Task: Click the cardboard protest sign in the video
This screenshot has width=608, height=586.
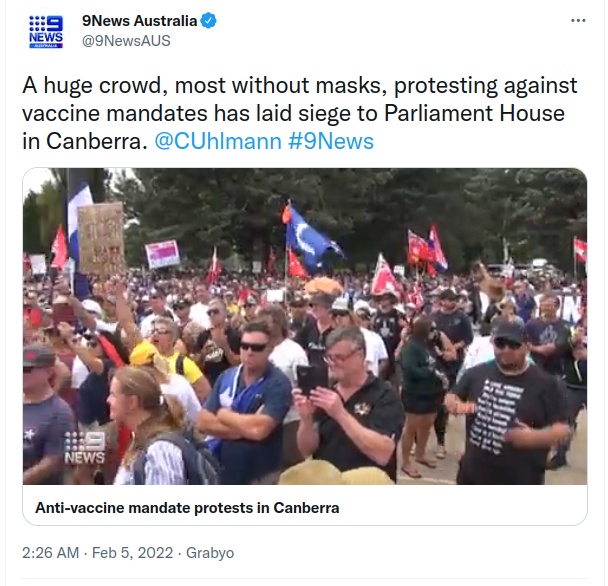Action: (x=101, y=238)
